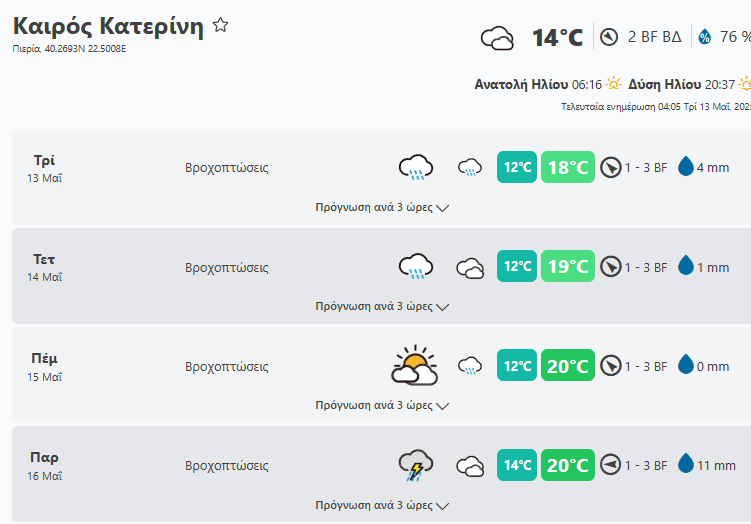Click the favorite star next to Καιρός Κατερίνη
This screenshot has height=524, width=751.
click(221, 26)
